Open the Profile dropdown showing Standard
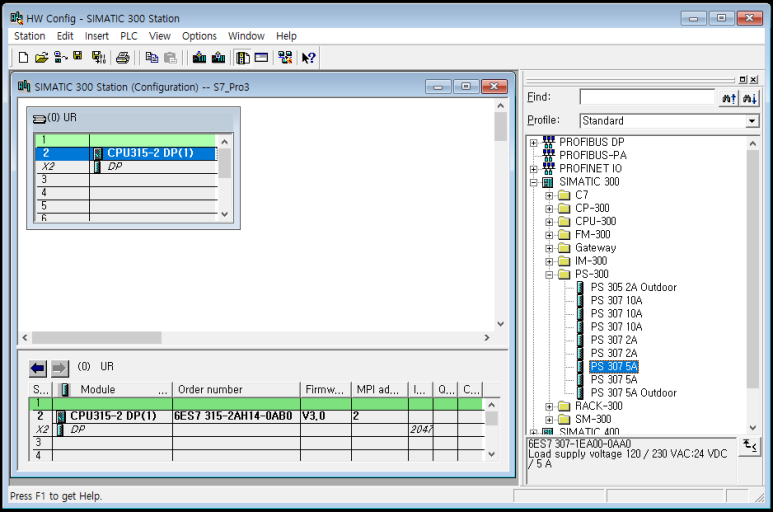Viewport: 773px width, 512px height. pyautogui.click(x=751, y=121)
